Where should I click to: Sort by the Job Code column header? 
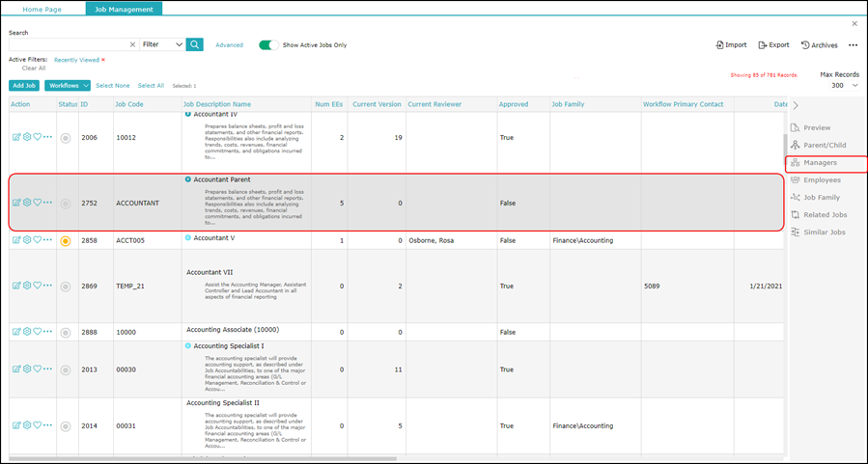pyautogui.click(x=129, y=104)
